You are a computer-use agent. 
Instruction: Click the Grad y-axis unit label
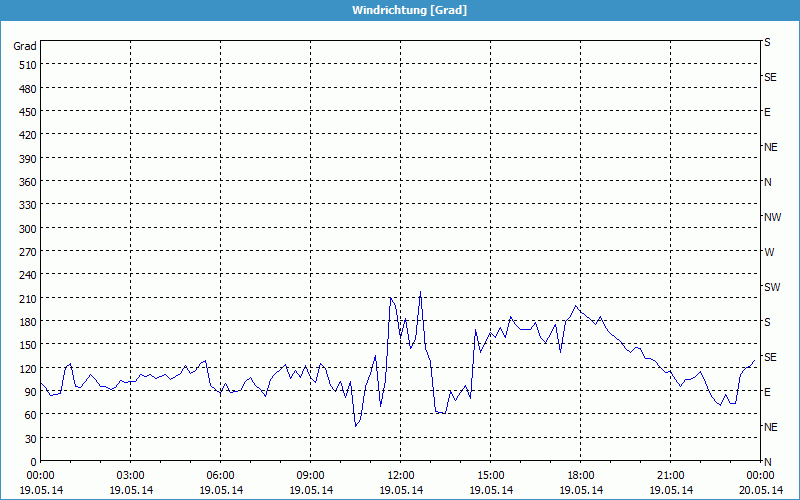point(25,46)
